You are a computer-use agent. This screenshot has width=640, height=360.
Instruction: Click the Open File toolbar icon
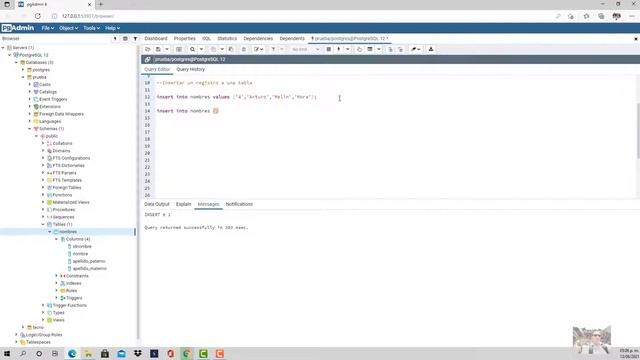click(x=148, y=49)
